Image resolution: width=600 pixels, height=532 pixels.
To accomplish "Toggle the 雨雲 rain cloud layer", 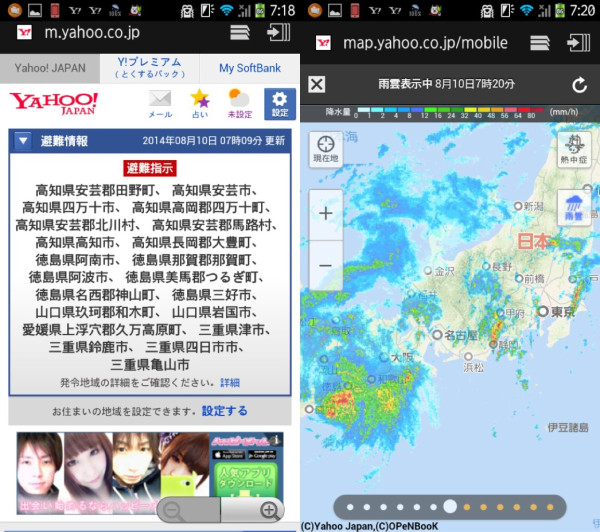I will [574, 207].
